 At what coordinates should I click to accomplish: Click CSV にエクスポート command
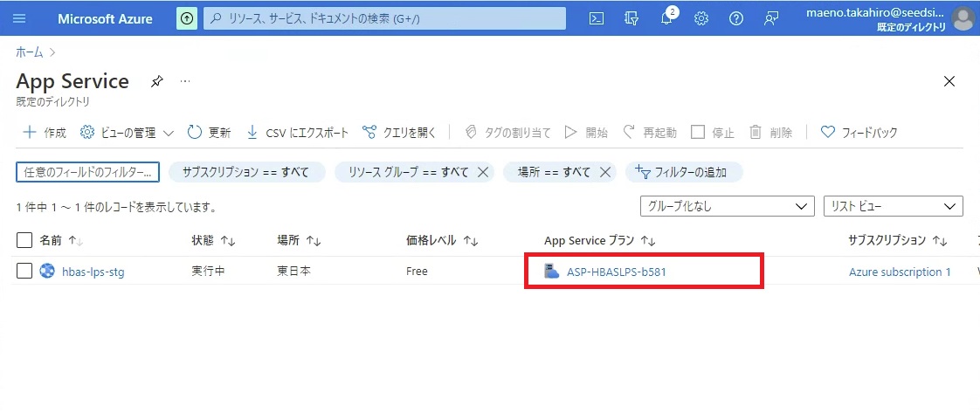click(x=297, y=133)
